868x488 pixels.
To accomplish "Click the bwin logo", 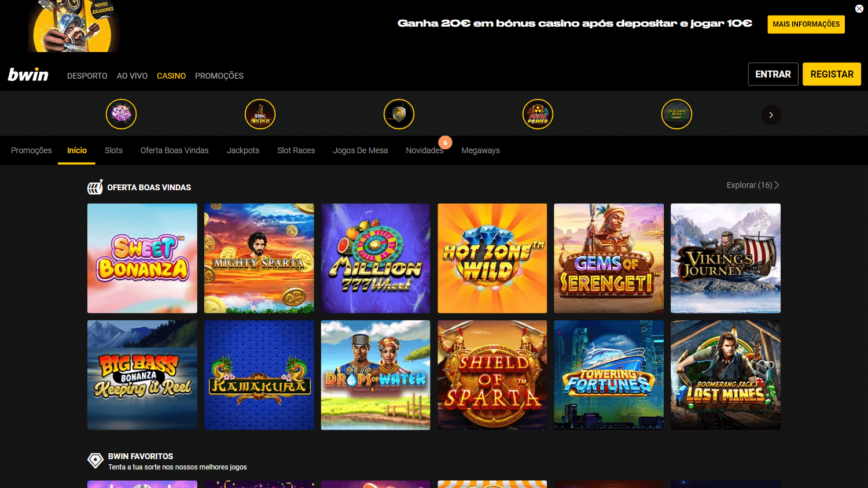I will (28, 74).
